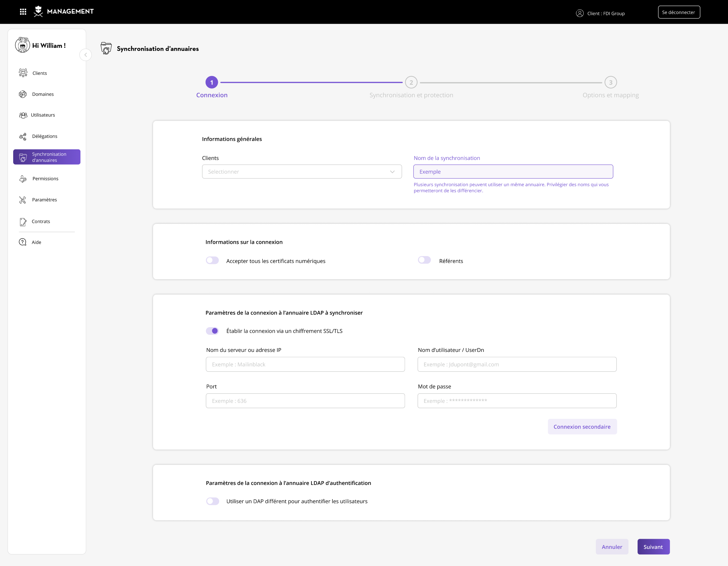Jump to step 3 Options et mapping
This screenshot has height=566, width=728.
click(610, 83)
